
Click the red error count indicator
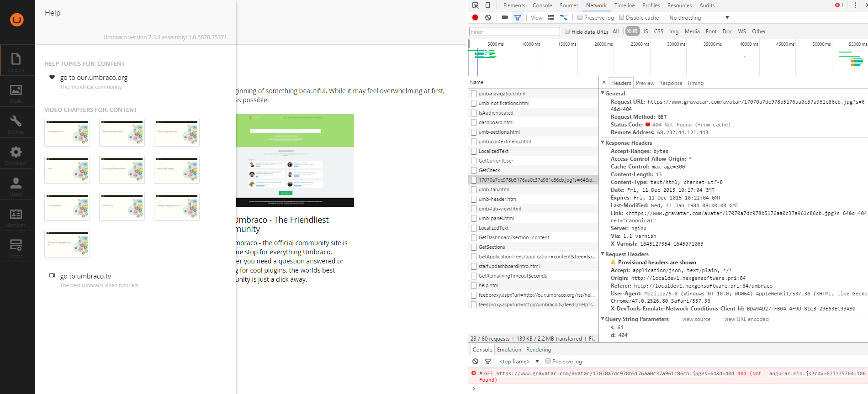click(839, 5)
